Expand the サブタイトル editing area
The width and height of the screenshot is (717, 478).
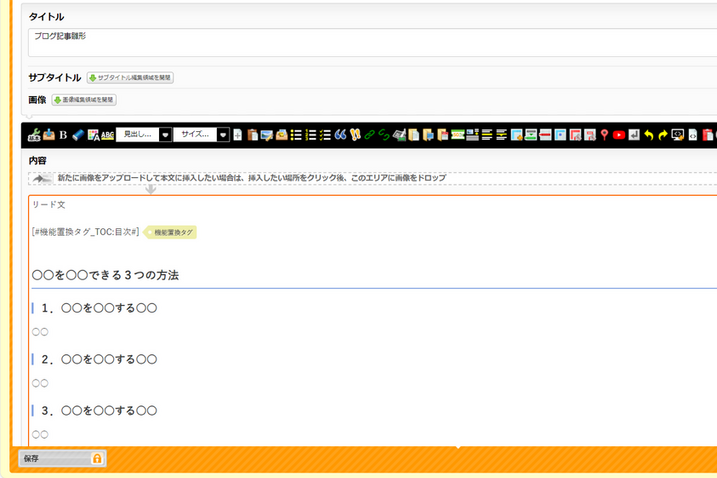point(130,77)
